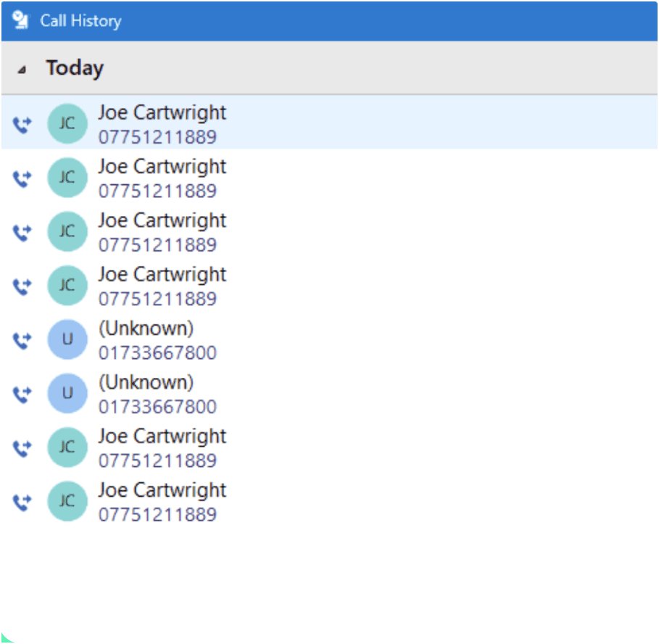Click the Call History title bar icon

[x=20, y=20]
